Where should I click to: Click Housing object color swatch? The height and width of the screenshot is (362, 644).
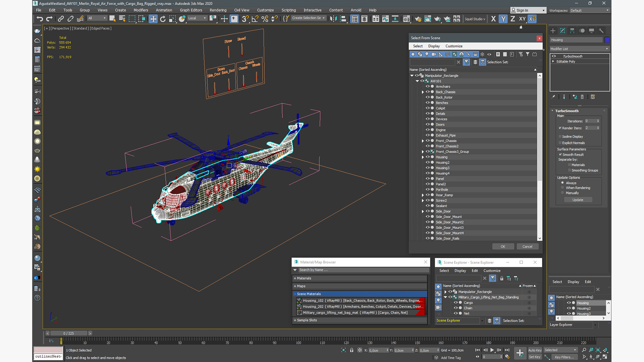pyautogui.click(x=607, y=40)
